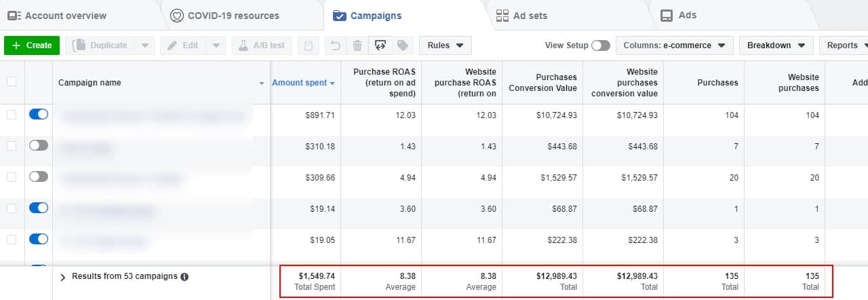The image size is (868, 300).
Task: Open the Columns: e-commerce dropdown
Action: pyautogui.click(x=675, y=45)
